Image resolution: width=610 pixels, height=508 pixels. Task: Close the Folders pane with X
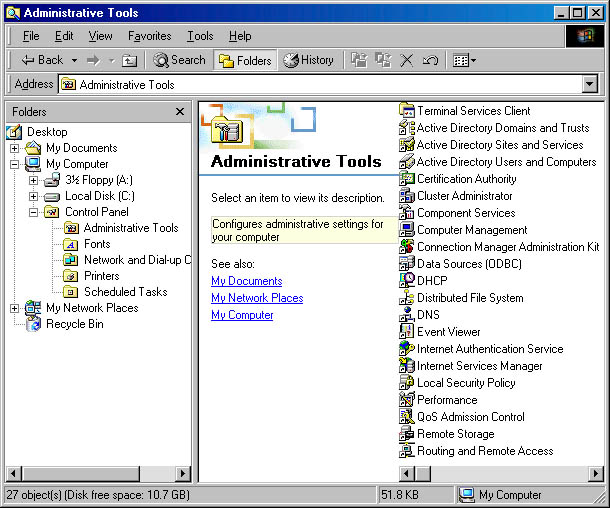pos(180,112)
